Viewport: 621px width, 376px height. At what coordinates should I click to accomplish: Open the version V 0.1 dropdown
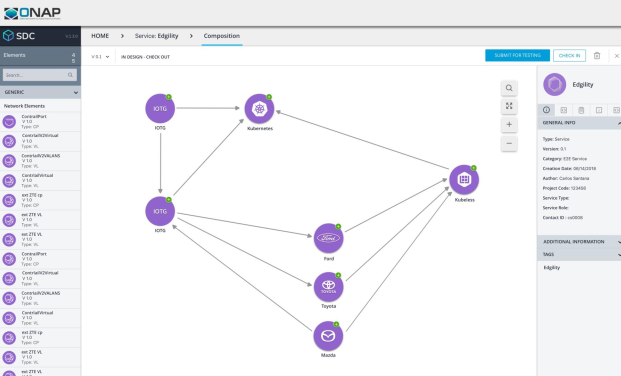point(100,57)
